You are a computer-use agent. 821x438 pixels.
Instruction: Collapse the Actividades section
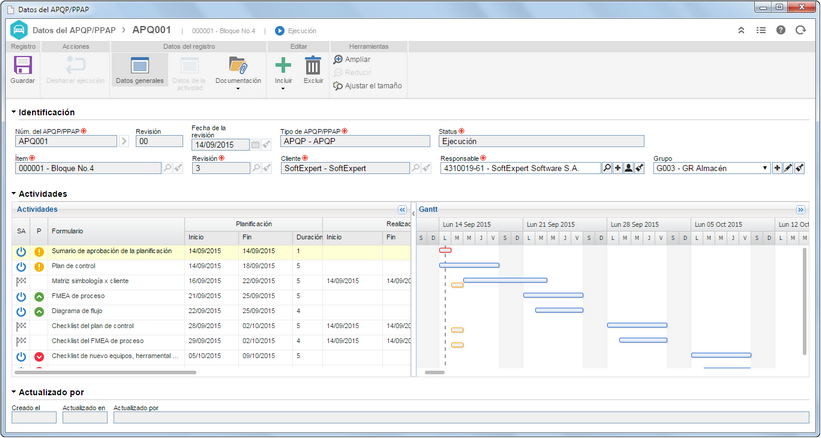pos(14,194)
